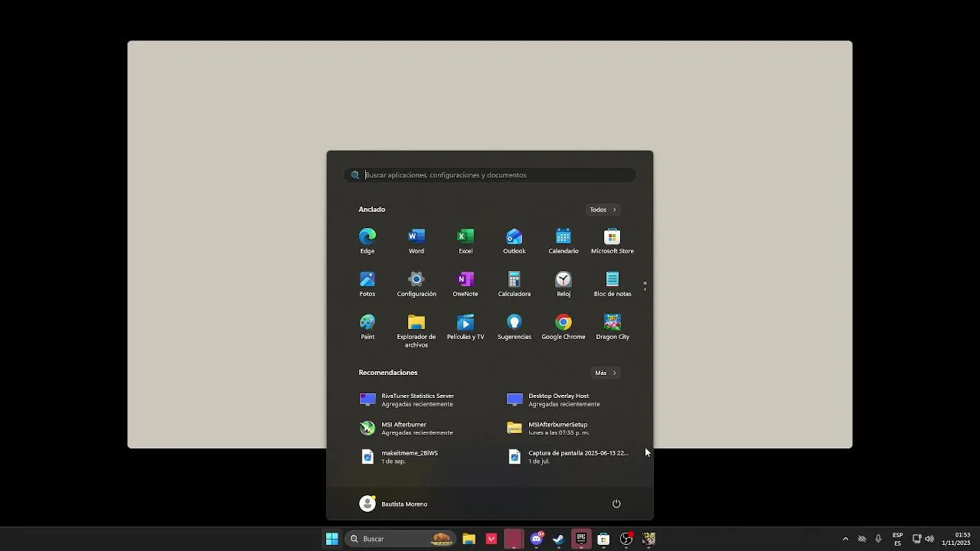Click Todos to view all apps
Viewport: 980px width, 551px height.
[603, 210]
